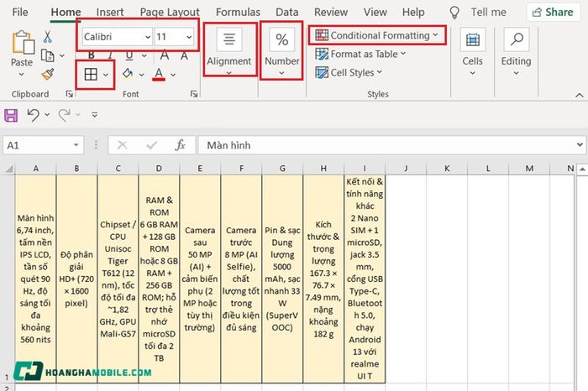The width and height of the screenshot is (588, 391).
Task: Toggle Underline formatting button
Action: [129, 56]
